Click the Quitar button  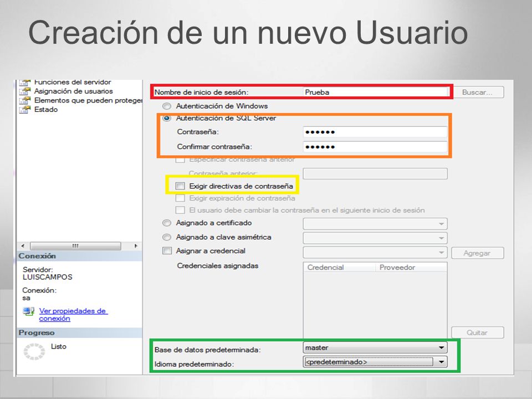point(477,332)
